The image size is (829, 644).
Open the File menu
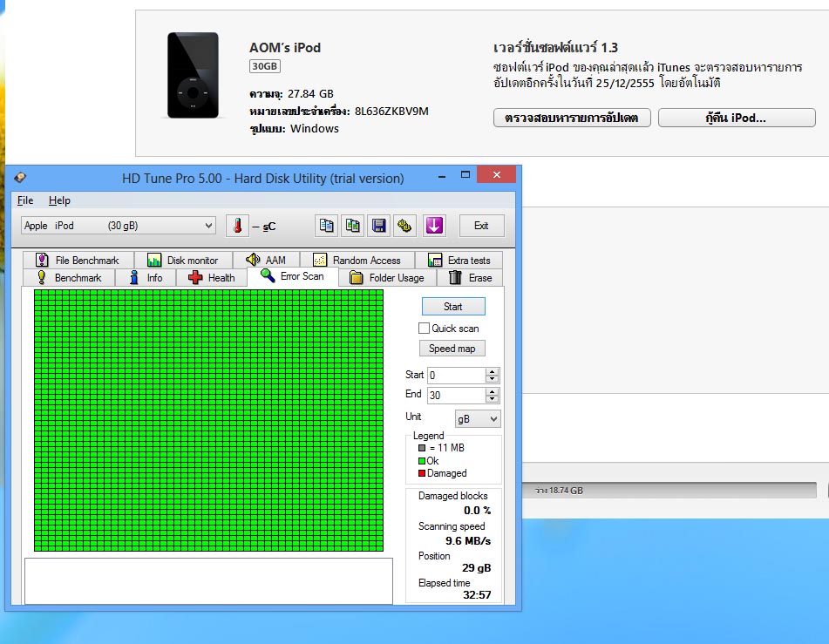25,200
